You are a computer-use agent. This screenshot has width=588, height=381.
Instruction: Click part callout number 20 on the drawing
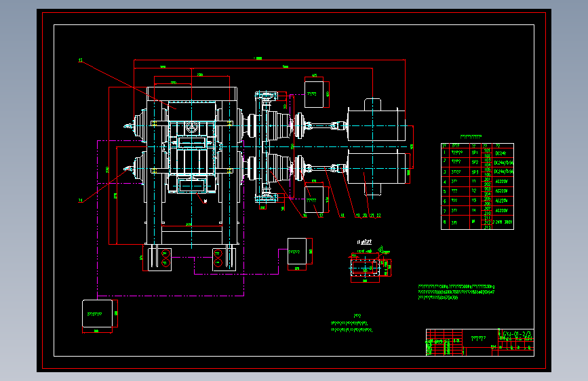pyautogui.click(x=364, y=216)
